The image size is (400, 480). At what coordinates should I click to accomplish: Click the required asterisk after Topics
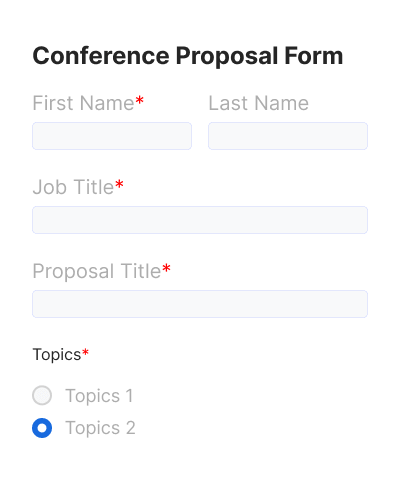[85, 352]
